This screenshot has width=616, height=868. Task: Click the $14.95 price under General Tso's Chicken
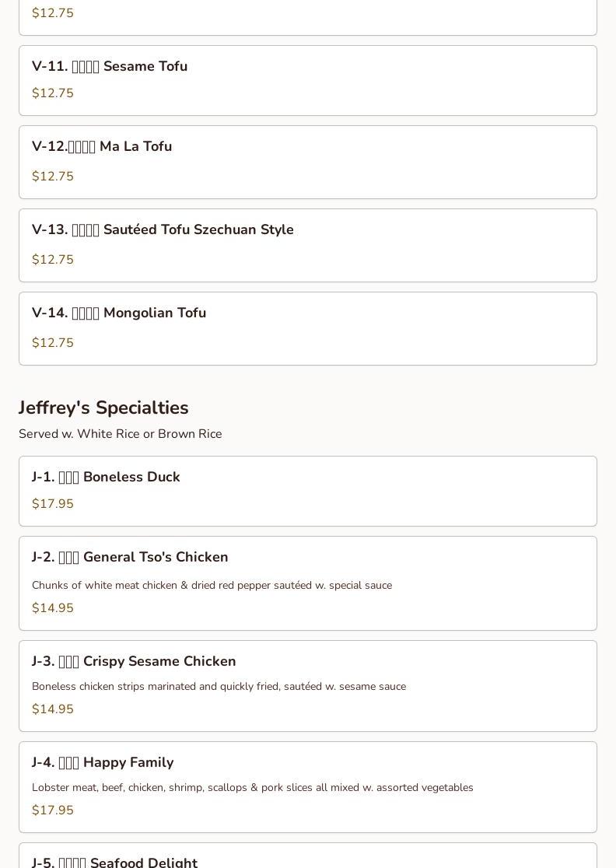(x=53, y=608)
